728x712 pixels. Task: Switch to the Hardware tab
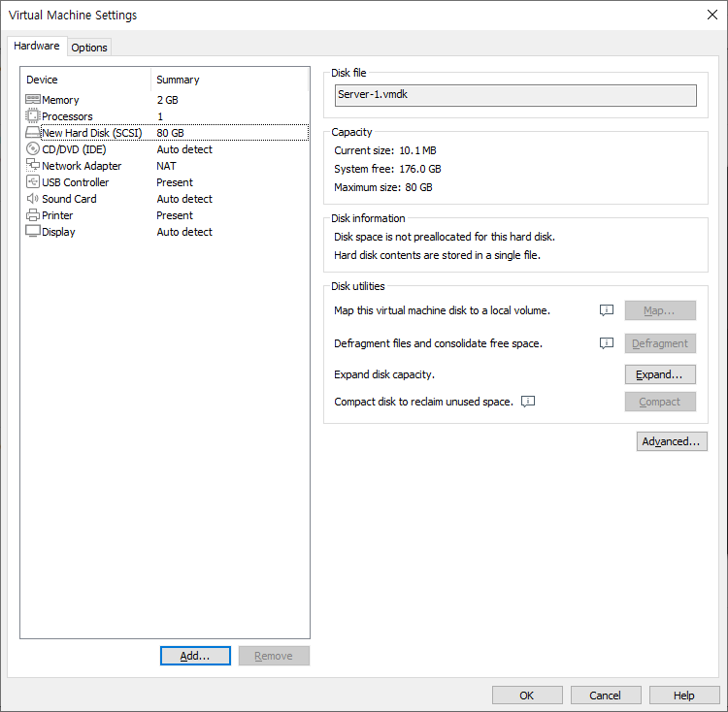[37, 46]
